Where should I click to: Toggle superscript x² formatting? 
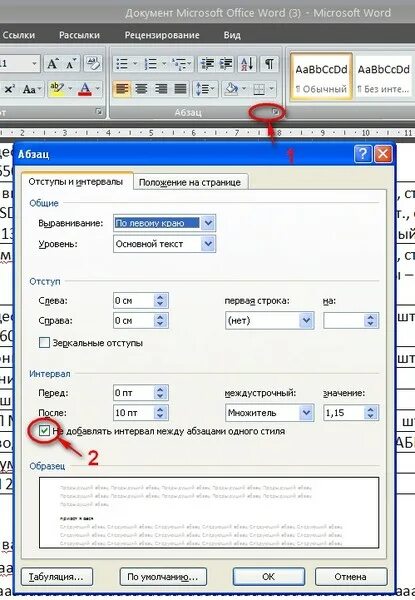tap(10, 89)
